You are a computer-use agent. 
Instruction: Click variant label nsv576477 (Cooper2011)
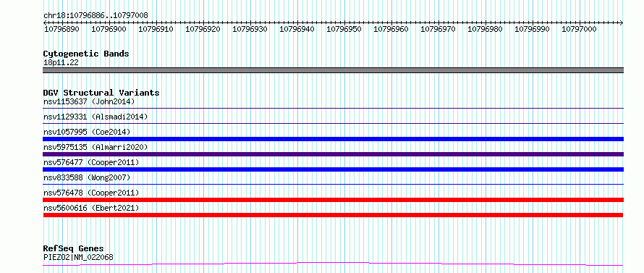pyautogui.click(x=91, y=162)
